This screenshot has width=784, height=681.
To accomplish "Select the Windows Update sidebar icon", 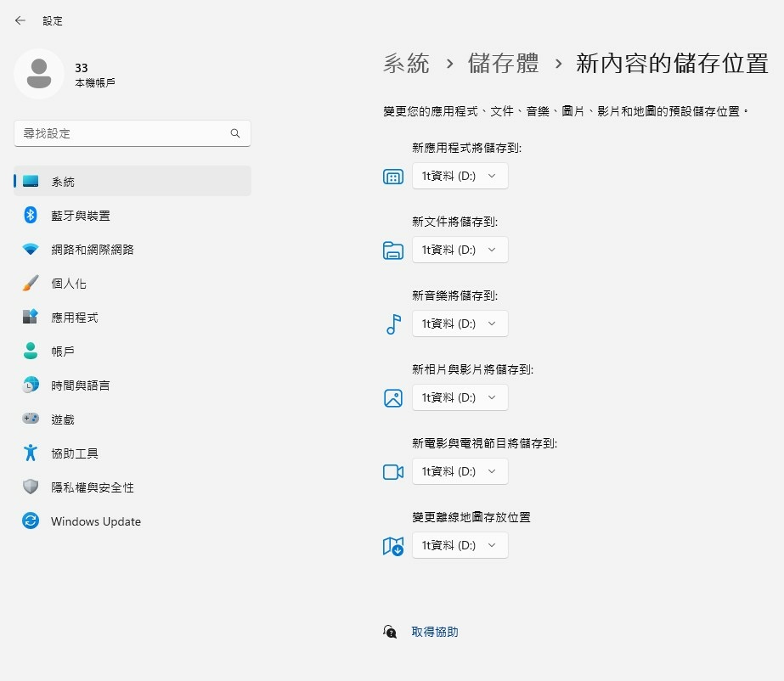I will coord(29,521).
